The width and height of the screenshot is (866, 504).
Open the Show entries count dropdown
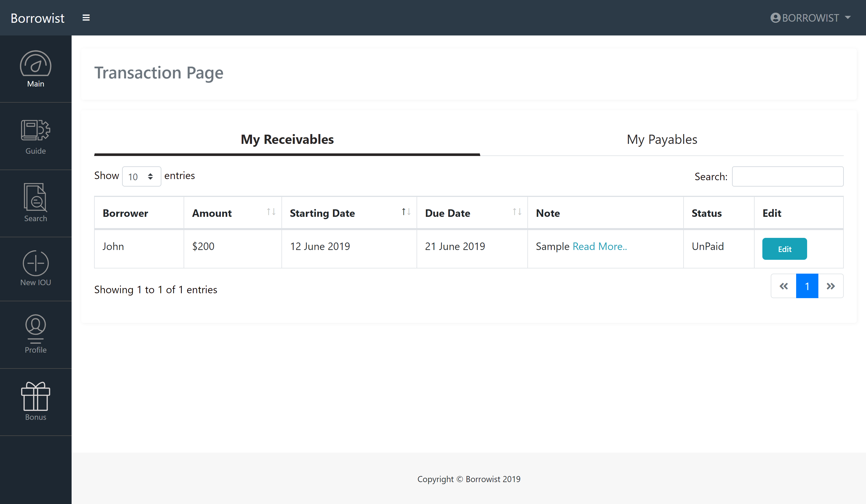tap(141, 176)
